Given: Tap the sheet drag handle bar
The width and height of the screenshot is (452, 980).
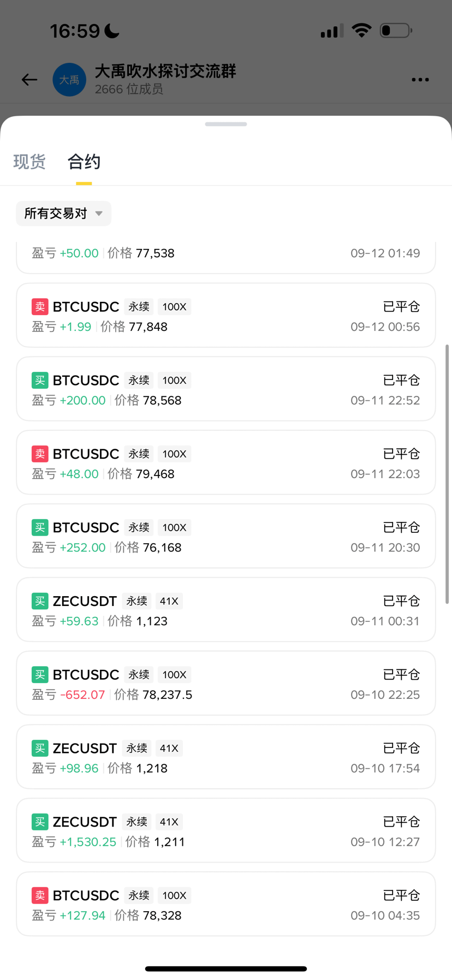Looking at the screenshot, I should pos(226,124).
